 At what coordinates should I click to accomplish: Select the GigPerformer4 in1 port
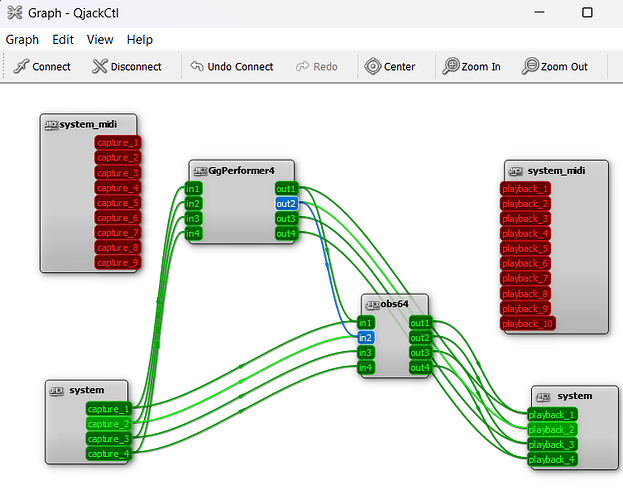(x=193, y=189)
